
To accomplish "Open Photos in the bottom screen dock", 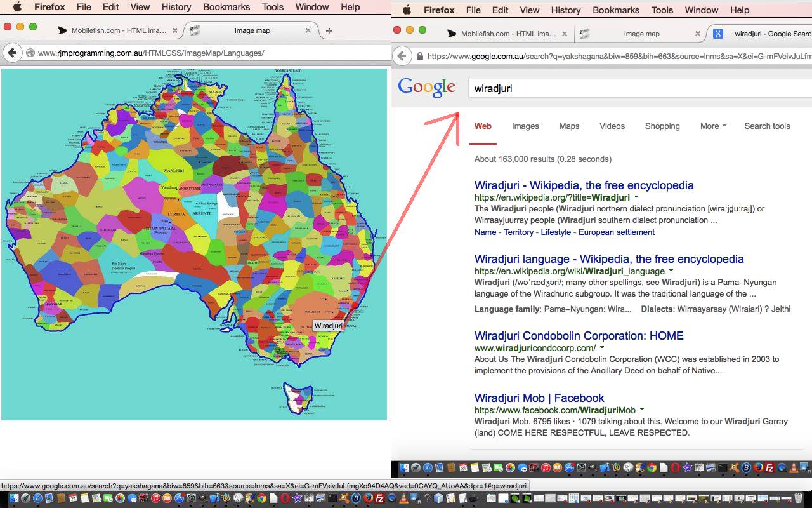I will (x=120, y=498).
